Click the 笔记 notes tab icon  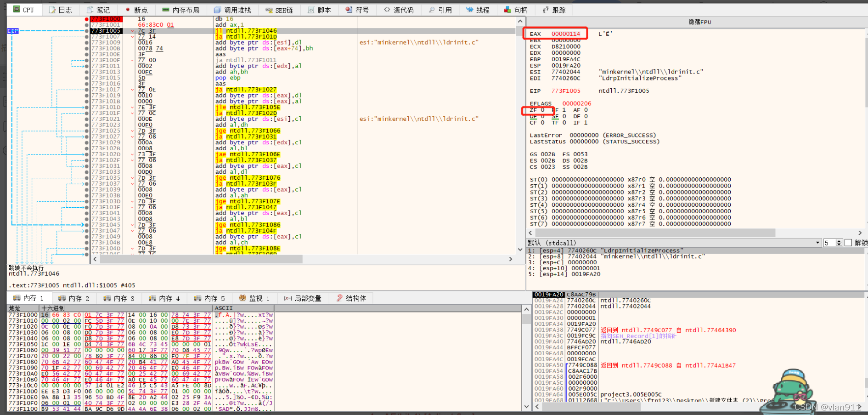click(x=90, y=10)
